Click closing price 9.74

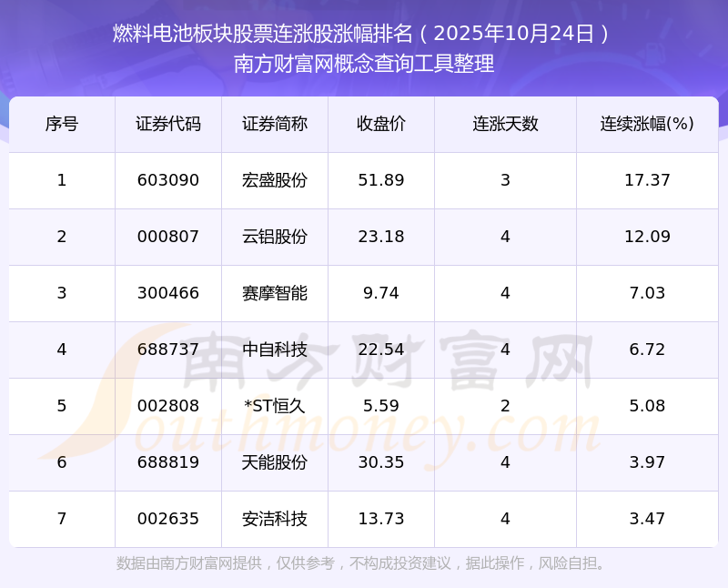pyautogui.click(x=380, y=293)
